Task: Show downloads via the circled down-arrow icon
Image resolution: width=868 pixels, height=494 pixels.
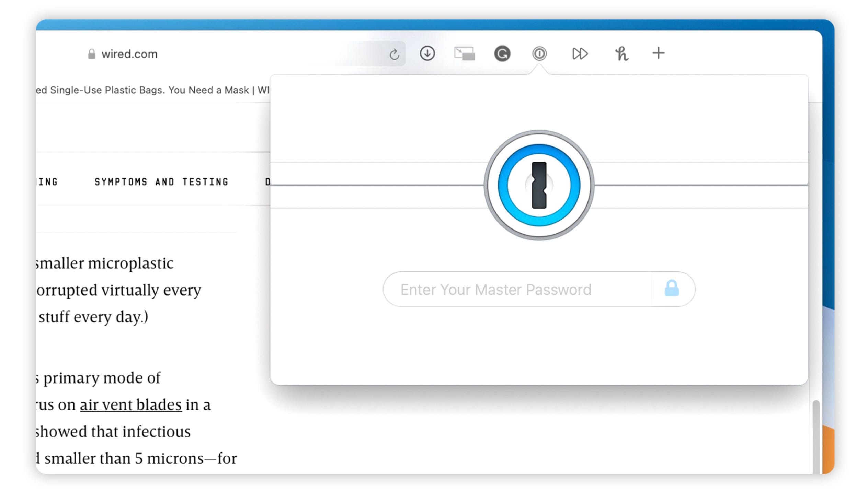Action: (427, 54)
